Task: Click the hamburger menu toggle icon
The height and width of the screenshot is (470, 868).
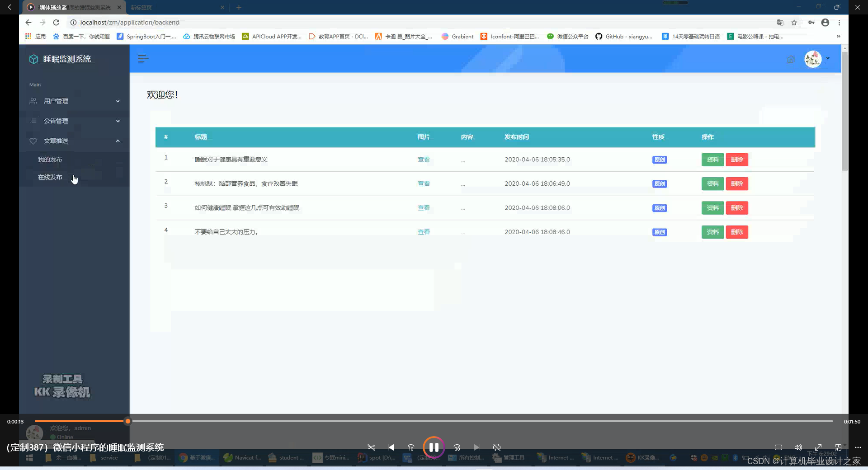Action: coord(143,58)
